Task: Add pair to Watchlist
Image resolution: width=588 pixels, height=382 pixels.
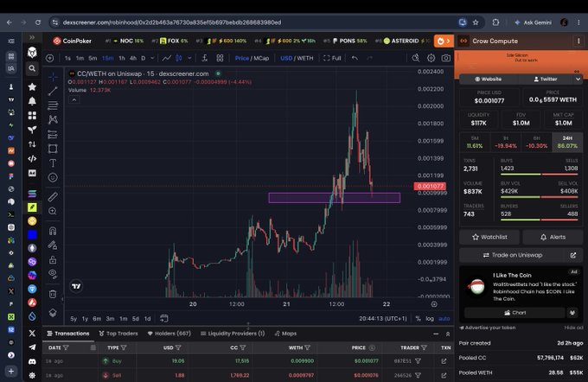Action: pos(489,237)
